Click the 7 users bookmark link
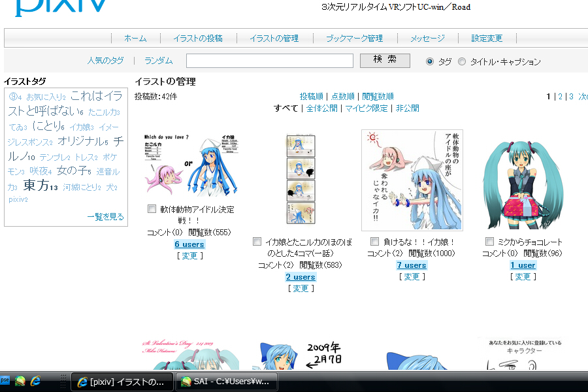This screenshot has height=392, width=588. [412, 265]
